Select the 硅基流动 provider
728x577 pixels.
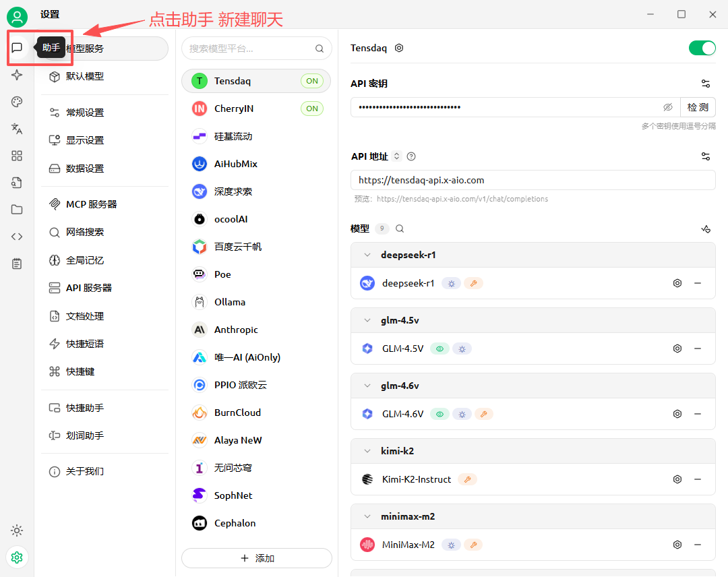coord(256,136)
